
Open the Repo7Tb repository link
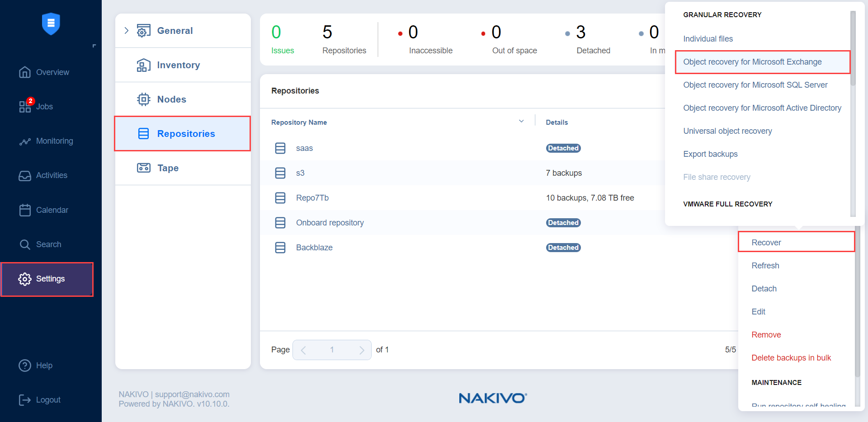pos(312,198)
